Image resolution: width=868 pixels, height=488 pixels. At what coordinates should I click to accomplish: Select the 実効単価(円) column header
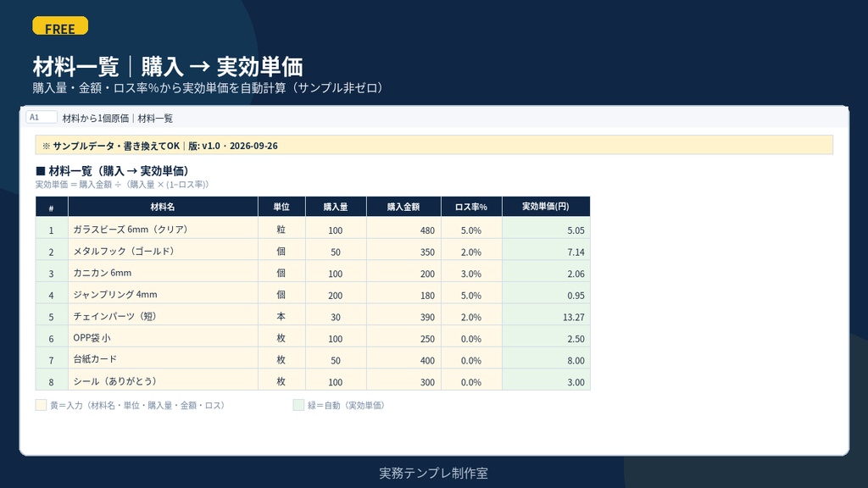[546, 207]
